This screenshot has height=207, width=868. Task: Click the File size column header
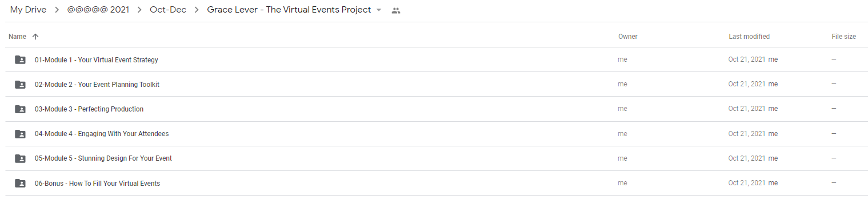coord(844,37)
